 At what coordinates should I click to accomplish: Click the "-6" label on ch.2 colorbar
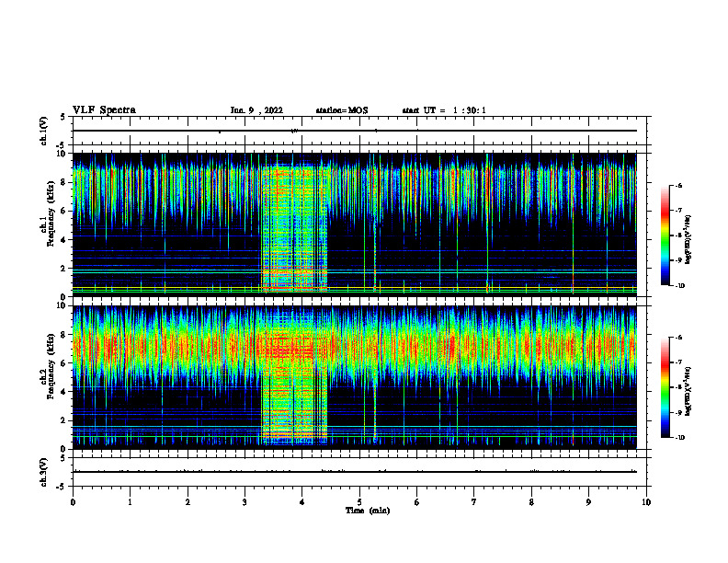679,338
